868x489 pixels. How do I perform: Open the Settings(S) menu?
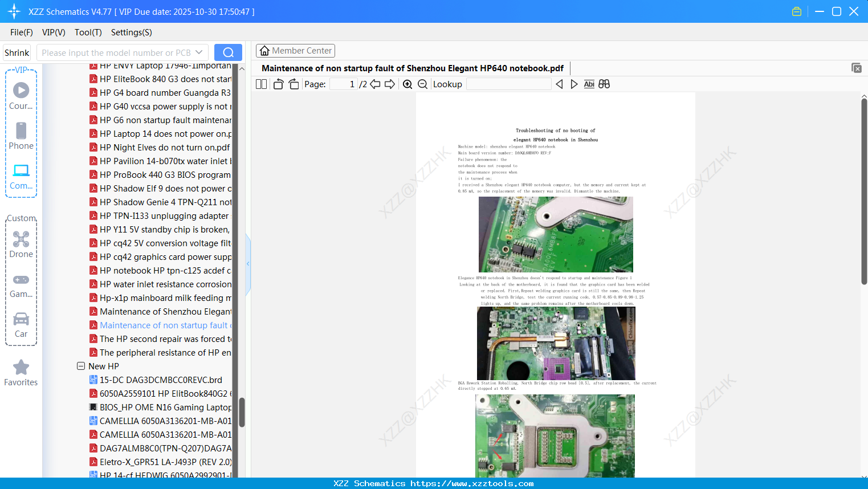pos(132,32)
